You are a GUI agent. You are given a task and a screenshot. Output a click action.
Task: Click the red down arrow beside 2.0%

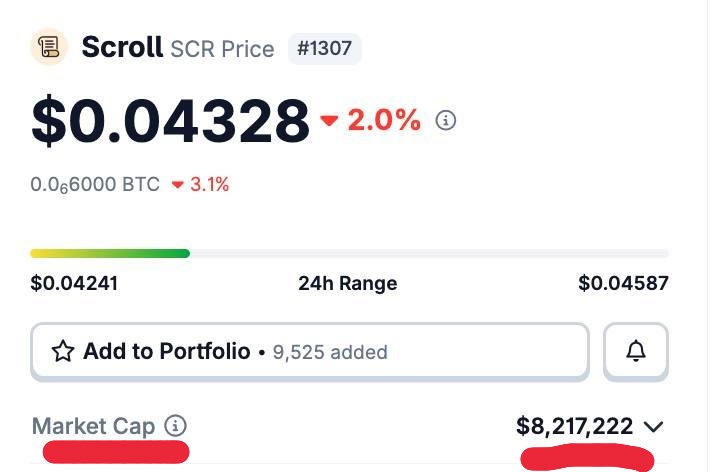coord(330,122)
